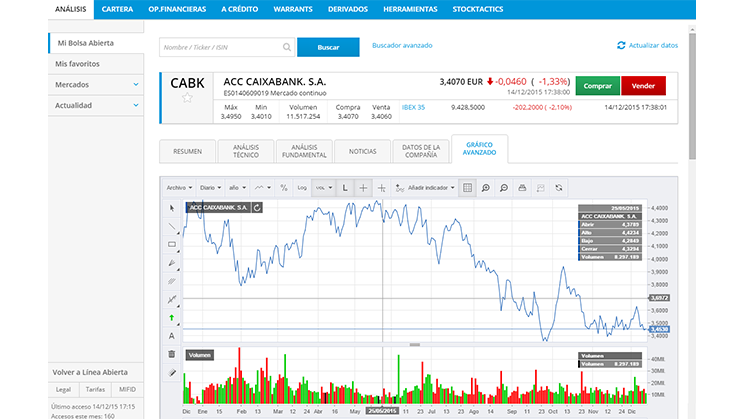The image size is (744, 419).
Task: Click the Actualizar datos refresh icon
Action: tap(621, 46)
